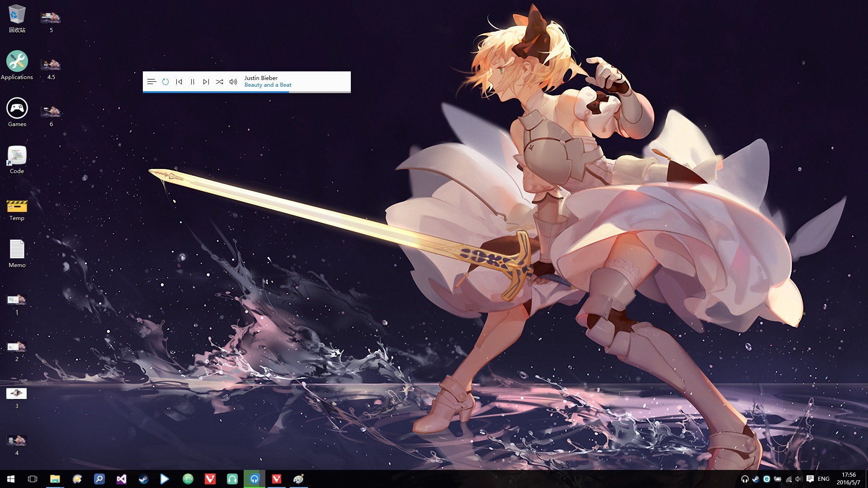Skip to the next track
Screen dimensions: 868x488
coord(206,82)
